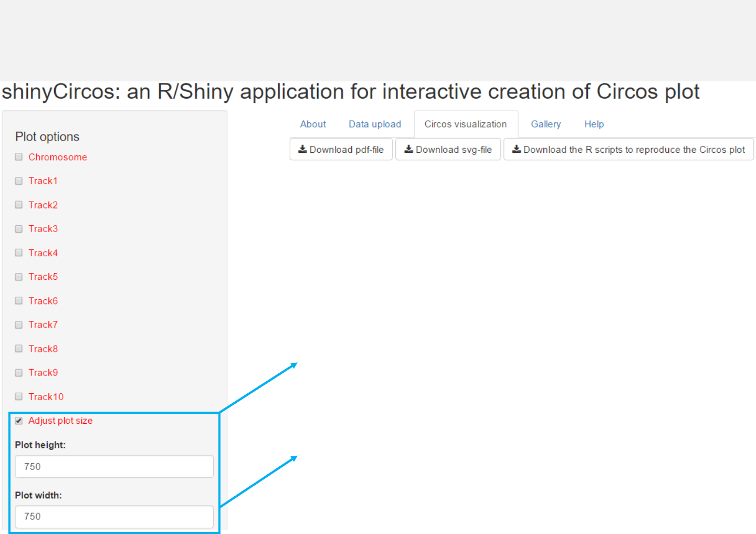756x534 pixels.
Task: Click the Download pdf-file button
Action: [x=341, y=149]
